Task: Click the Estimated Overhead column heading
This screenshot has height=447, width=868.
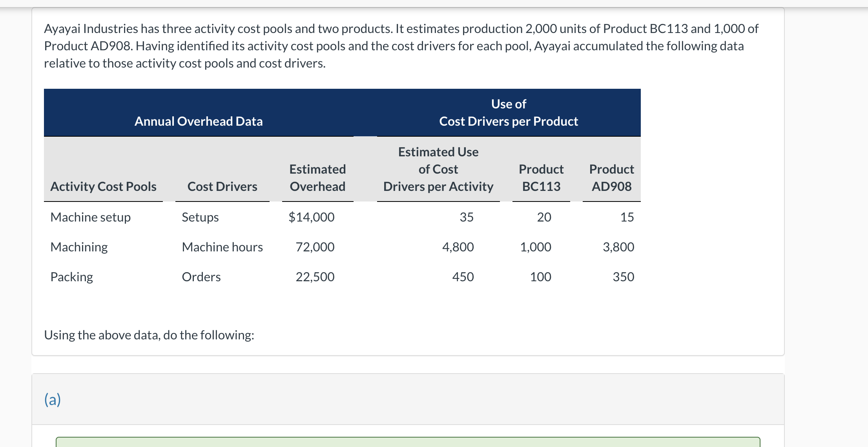Action: 317,178
